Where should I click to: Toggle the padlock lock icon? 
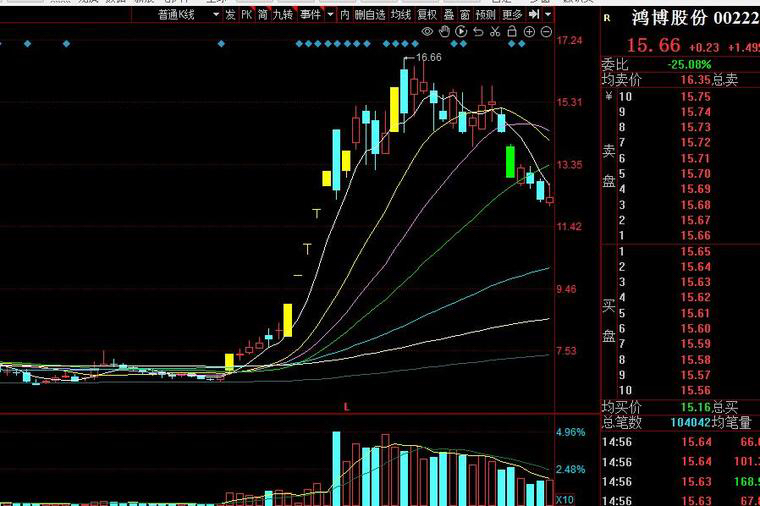click(511, 32)
